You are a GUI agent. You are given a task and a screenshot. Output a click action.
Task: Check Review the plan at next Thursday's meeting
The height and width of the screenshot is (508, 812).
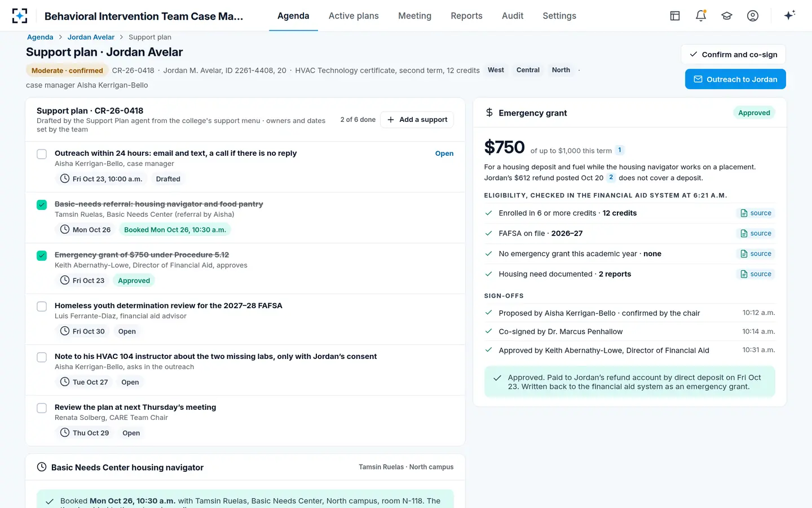point(42,408)
